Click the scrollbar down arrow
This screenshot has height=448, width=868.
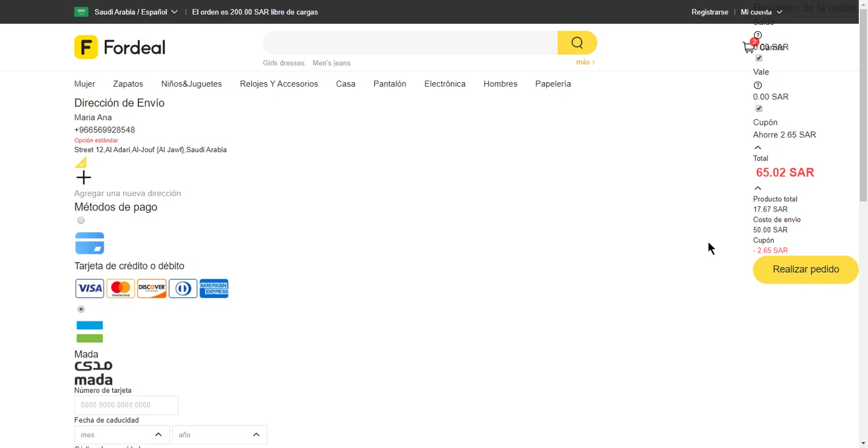click(x=863, y=443)
